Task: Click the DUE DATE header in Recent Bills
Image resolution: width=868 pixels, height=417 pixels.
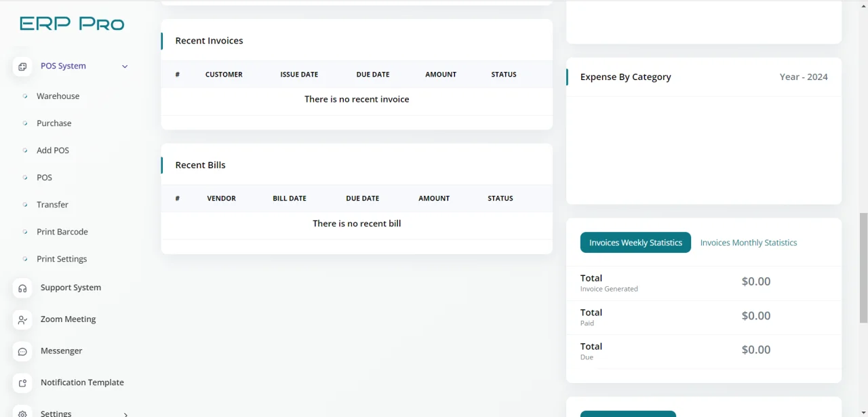Action: (x=362, y=199)
